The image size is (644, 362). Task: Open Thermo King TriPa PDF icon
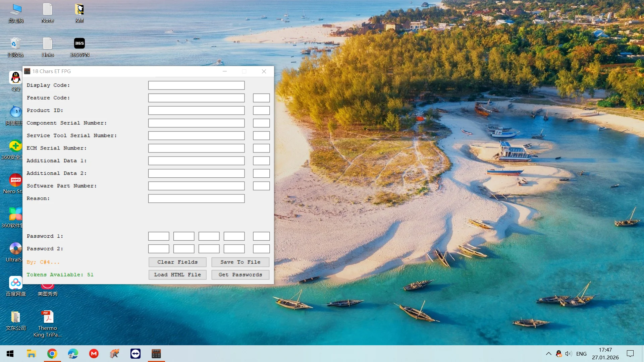[47, 323]
